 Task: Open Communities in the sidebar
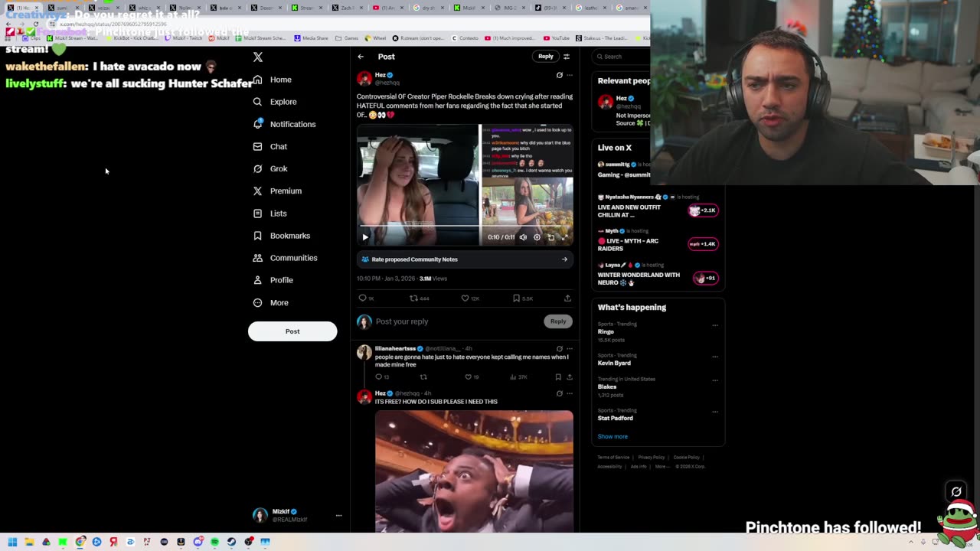285,258
